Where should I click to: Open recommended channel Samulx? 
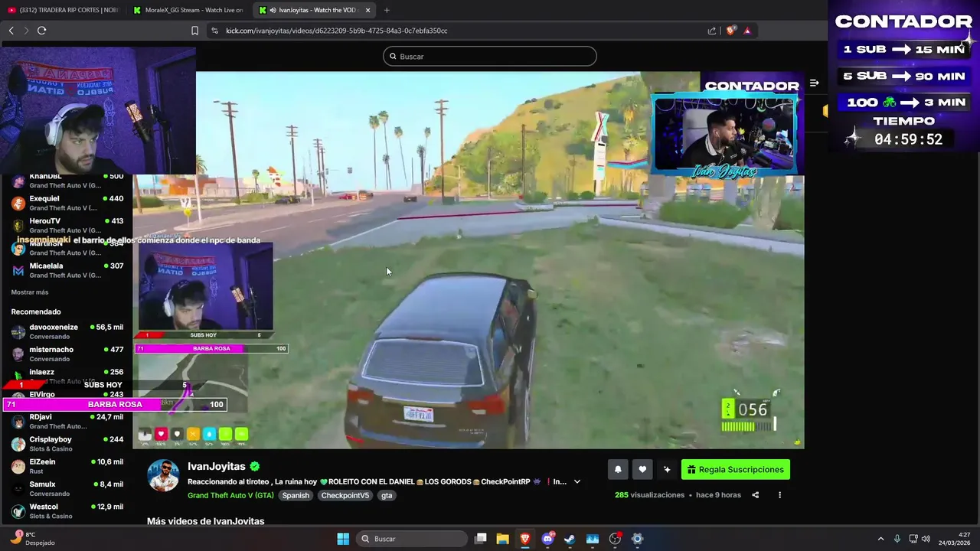point(67,488)
